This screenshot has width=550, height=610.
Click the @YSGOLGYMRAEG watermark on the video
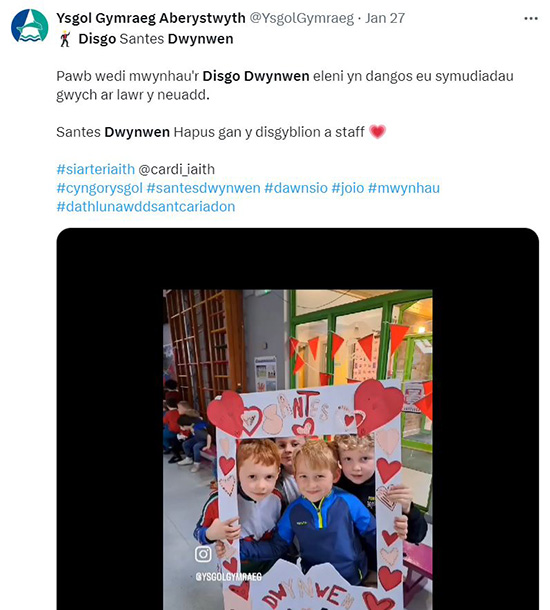pyautogui.click(x=229, y=577)
